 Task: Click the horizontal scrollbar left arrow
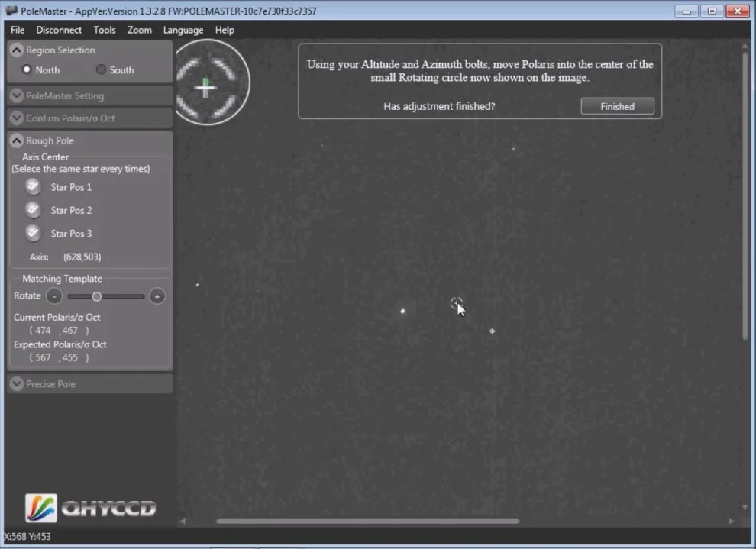click(183, 521)
